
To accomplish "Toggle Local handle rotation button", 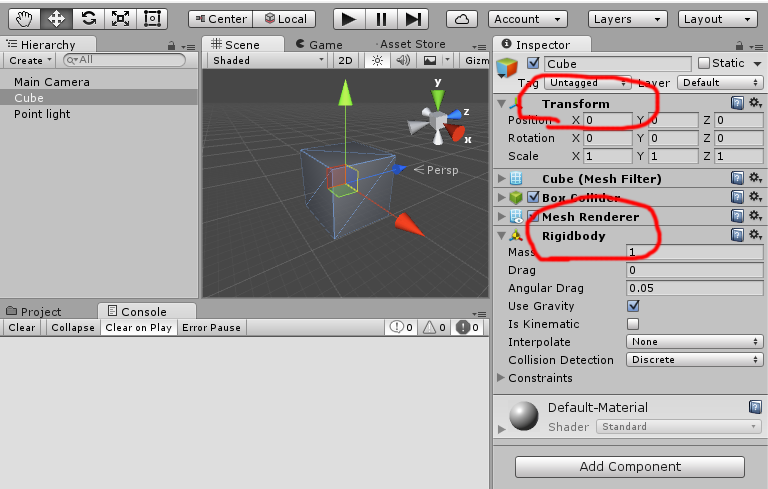I will pyautogui.click(x=285, y=19).
